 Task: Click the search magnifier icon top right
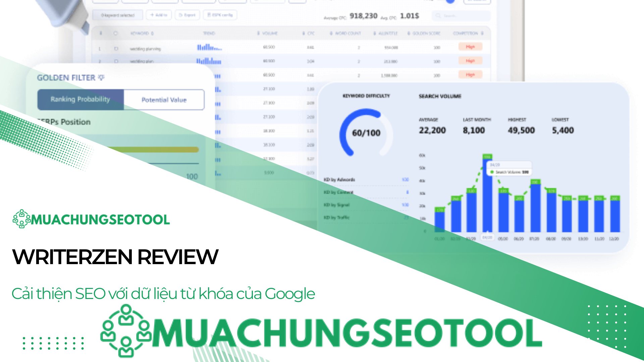pos(438,15)
